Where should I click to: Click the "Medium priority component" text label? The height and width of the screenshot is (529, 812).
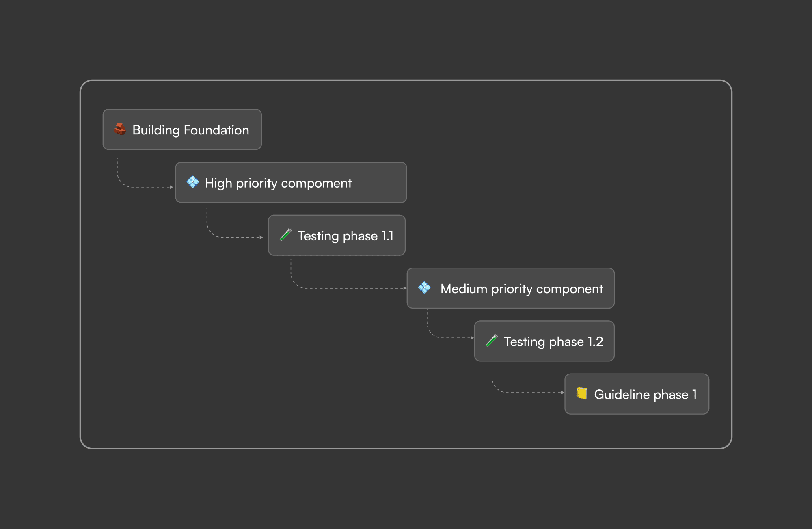pyautogui.click(x=521, y=289)
